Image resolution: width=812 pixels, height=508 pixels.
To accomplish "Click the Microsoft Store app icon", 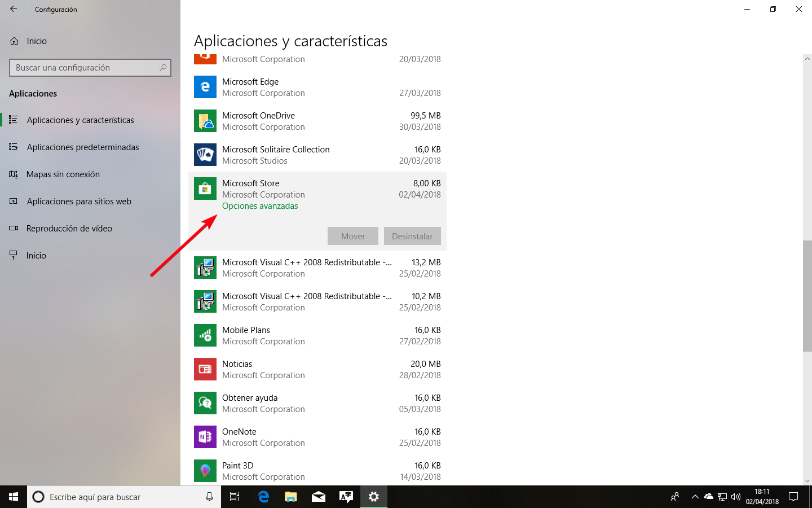I will pos(205,189).
